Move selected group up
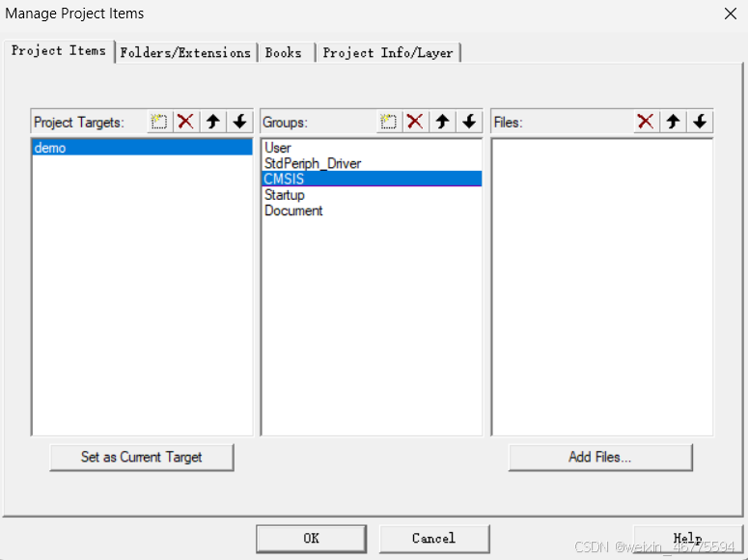 tap(442, 122)
